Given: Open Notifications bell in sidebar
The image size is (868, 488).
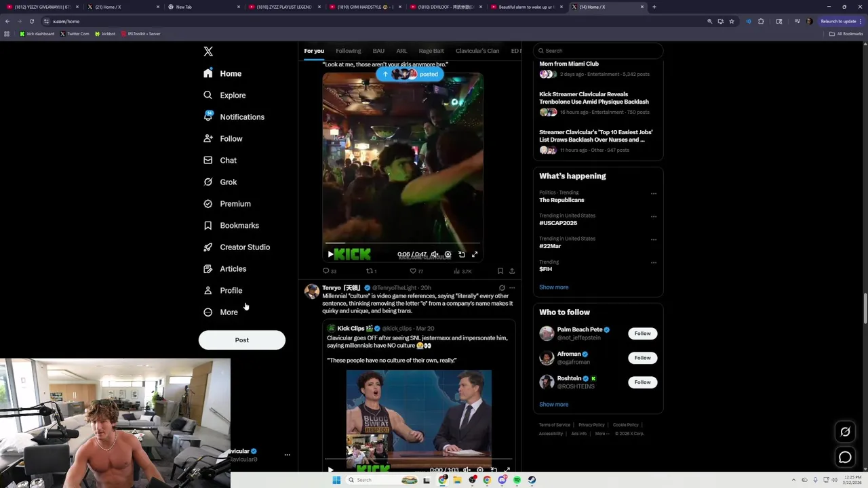Looking at the screenshot, I should click(234, 117).
